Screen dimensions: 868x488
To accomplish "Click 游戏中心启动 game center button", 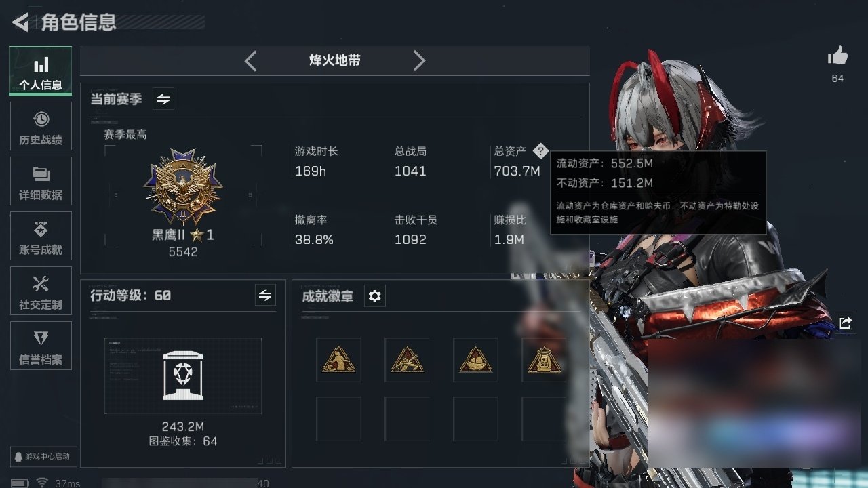I will click(x=43, y=456).
